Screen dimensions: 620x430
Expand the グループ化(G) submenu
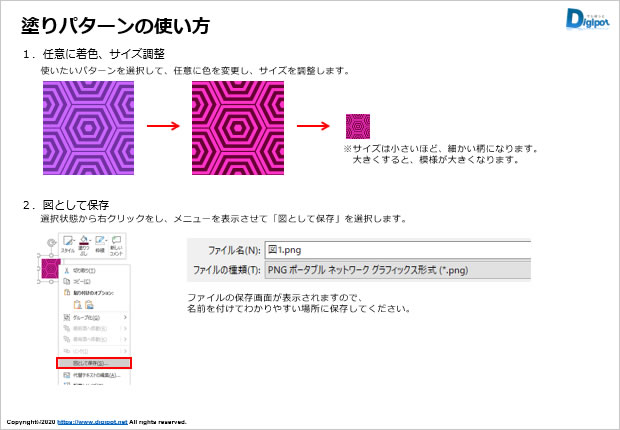94,317
